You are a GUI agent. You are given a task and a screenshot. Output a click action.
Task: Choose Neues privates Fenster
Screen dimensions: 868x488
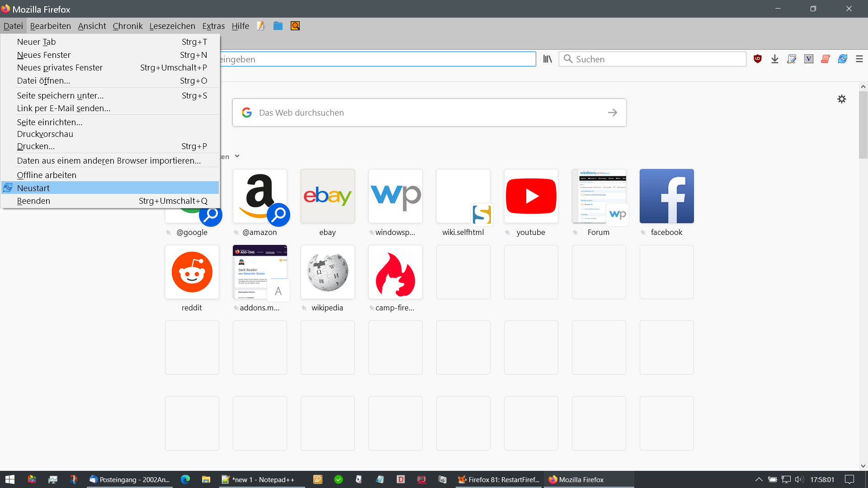click(60, 67)
